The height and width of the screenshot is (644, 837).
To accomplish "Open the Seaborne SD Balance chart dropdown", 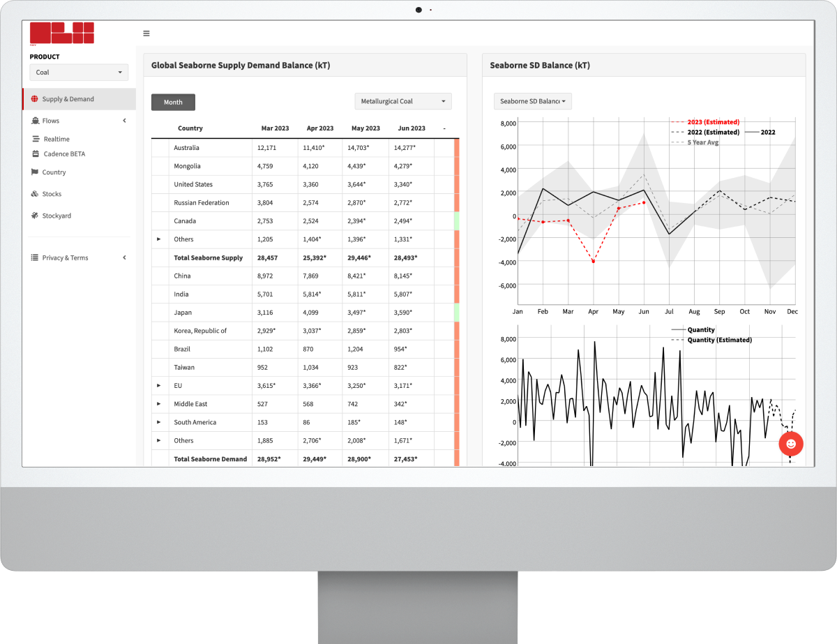I will 534,102.
